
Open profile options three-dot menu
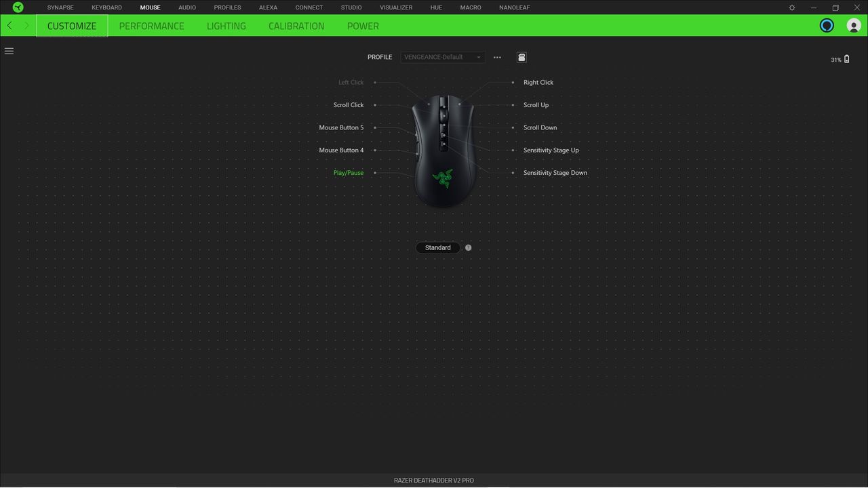coord(497,58)
